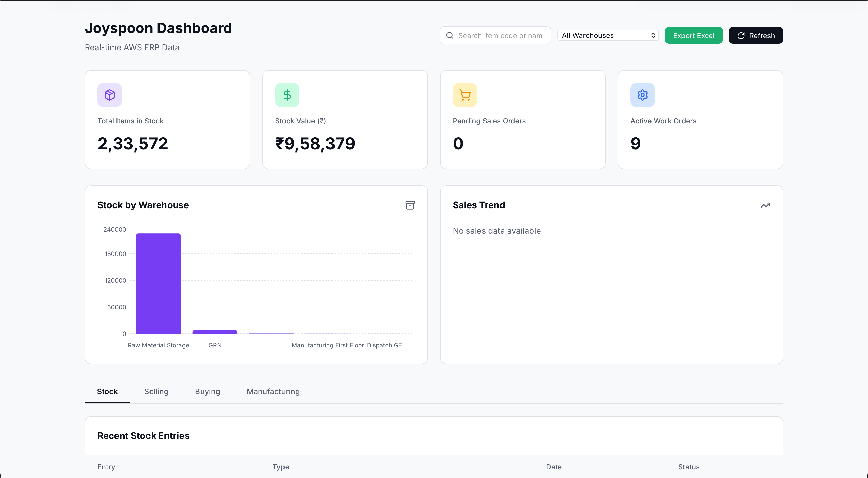The height and width of the screenshot is (478, 868).
Task: Click the Total Items in Stock label
Action: tap(130, 121)
